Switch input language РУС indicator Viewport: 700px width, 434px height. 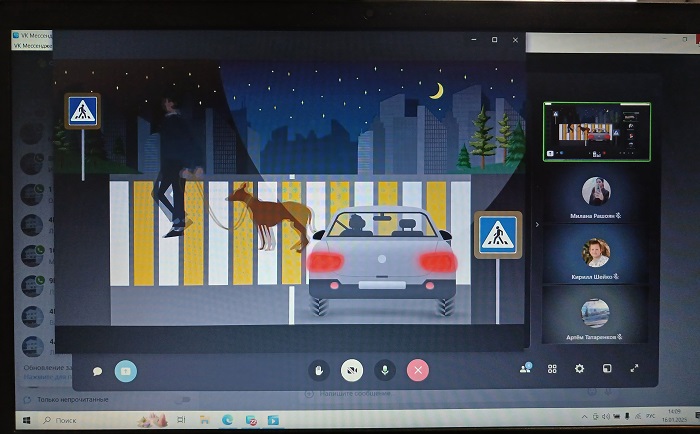[650, 416]
